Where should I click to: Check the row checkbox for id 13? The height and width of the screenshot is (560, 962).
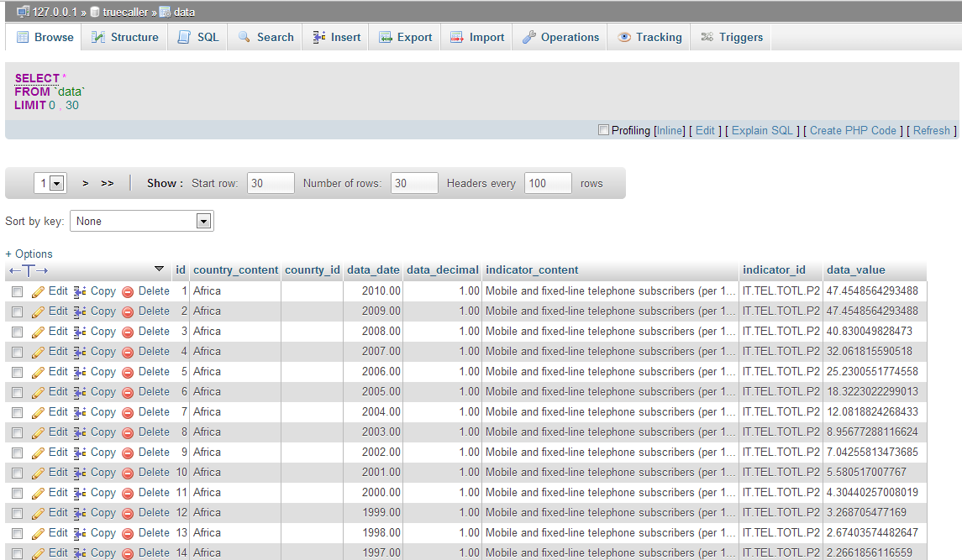click(x=17, y=534)
